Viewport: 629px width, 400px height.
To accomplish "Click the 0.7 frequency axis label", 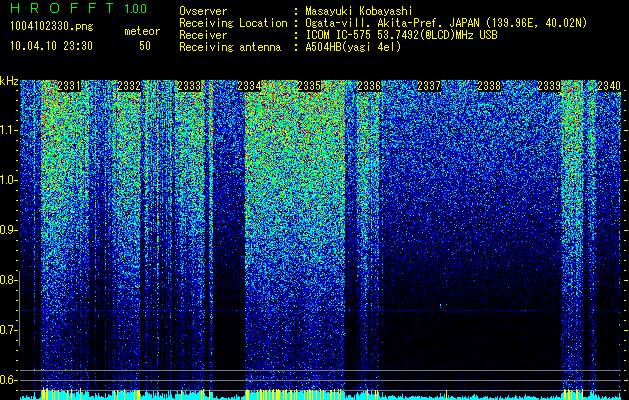I will (x=8, y=330).
